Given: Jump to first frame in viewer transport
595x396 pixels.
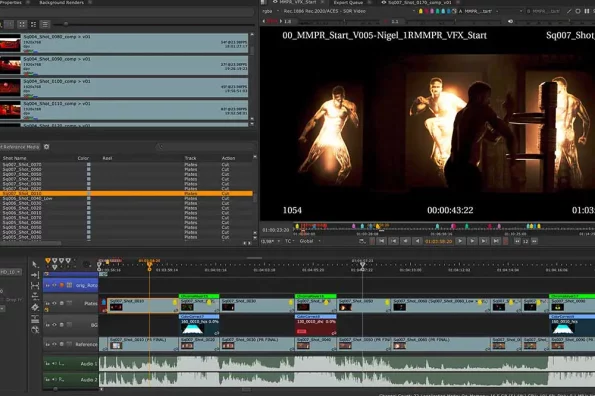Looking at the screenshot, I should tap(381, 240).
